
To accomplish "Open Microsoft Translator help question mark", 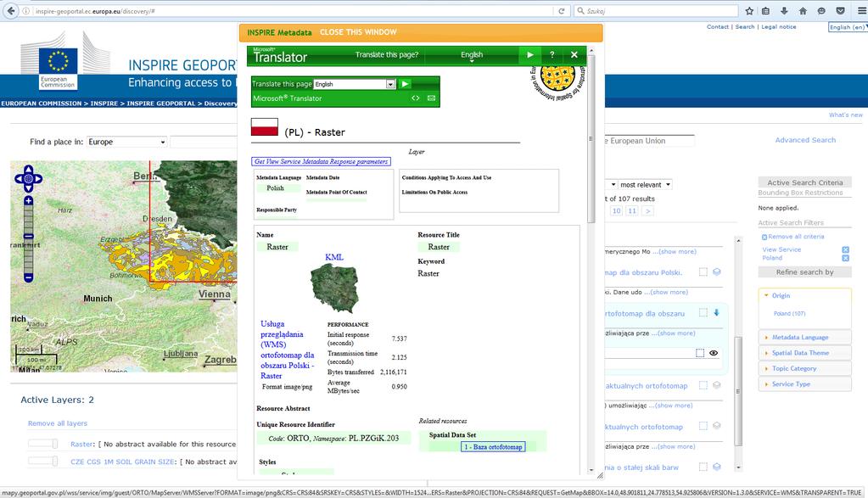I will [x=552, y=55].
